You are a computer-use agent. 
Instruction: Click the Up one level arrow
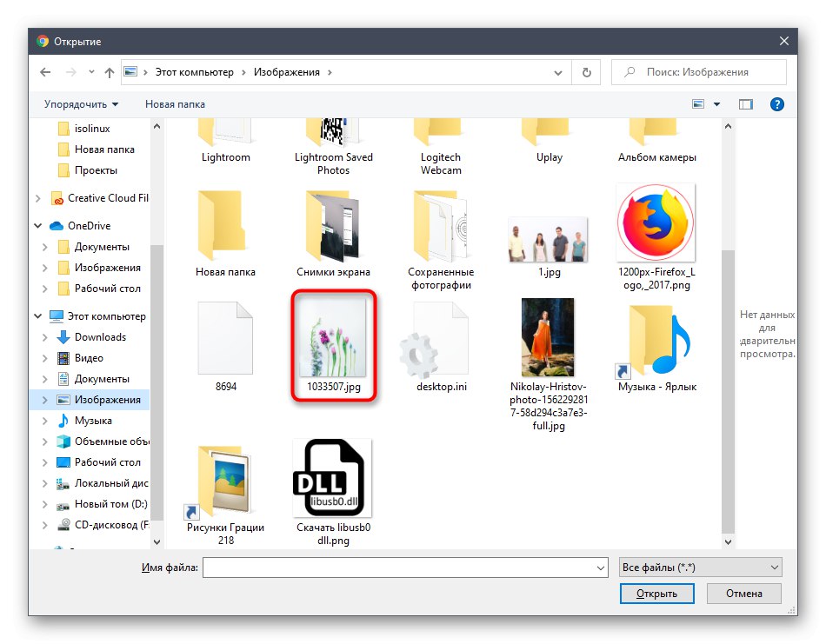[x=108, y=72]
